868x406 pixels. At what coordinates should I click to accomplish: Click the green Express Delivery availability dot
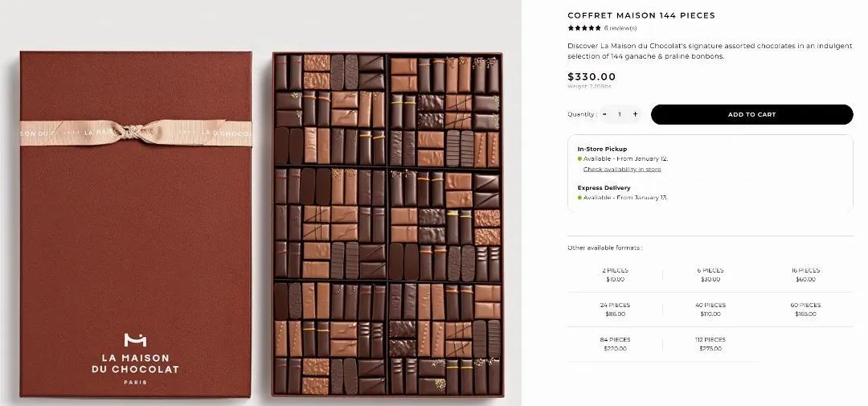coord(579,198)
